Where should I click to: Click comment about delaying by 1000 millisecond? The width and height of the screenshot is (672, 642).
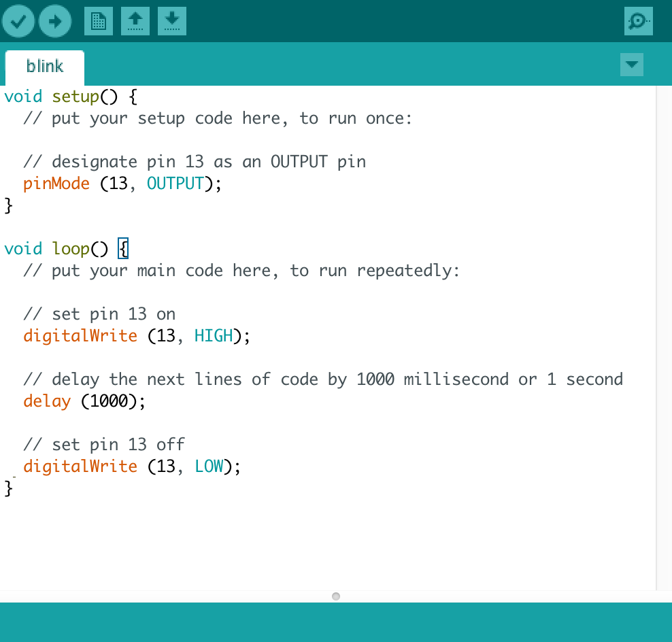(323, 379)
